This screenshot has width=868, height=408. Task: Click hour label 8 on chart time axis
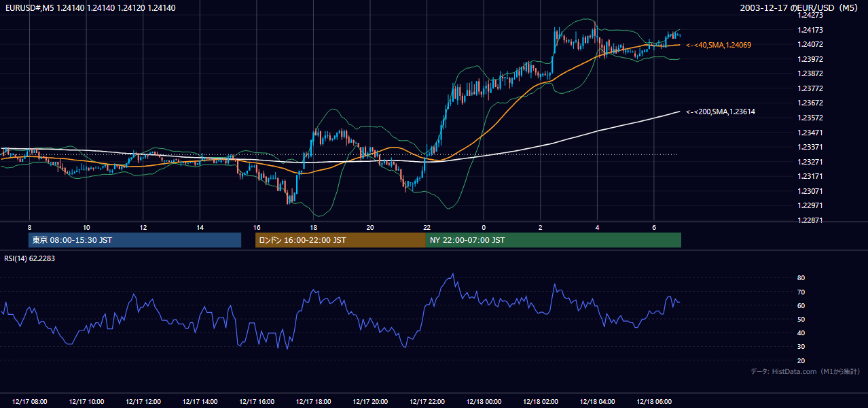click(x=29, y=227)
